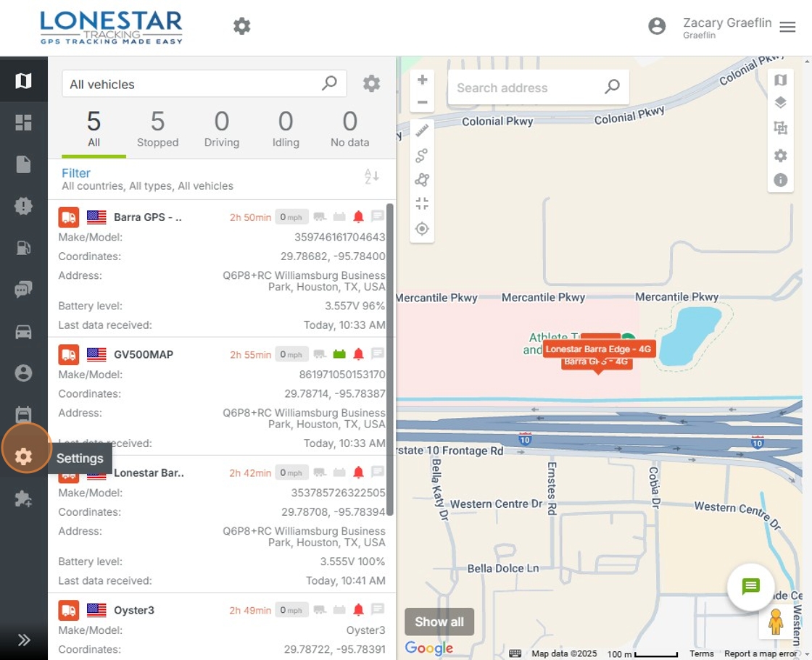The width and height of the screenshot is (812, 660).
Task: Open the Settings gear in the sidebar
Action: [24, 456]
